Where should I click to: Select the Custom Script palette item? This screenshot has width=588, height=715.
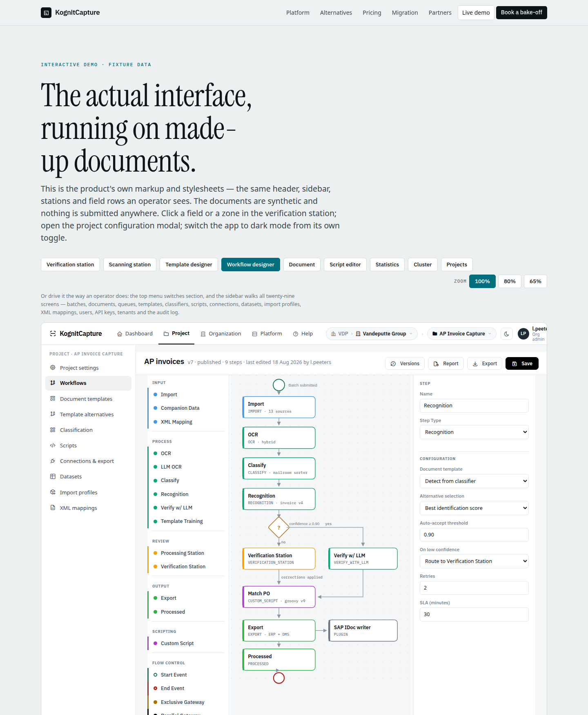point(186,643)
